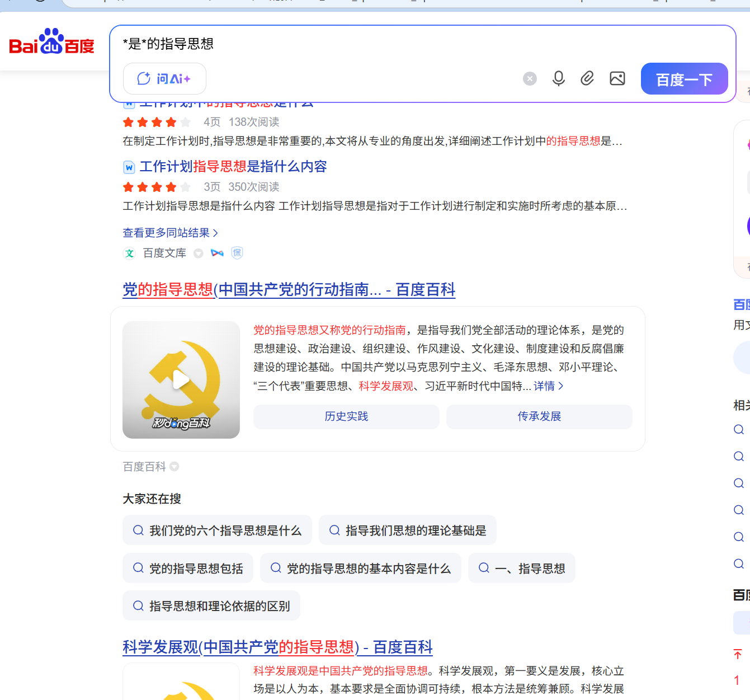750x700 pixels.
Task: Click inside the search input field
Action: coord(336,44)
